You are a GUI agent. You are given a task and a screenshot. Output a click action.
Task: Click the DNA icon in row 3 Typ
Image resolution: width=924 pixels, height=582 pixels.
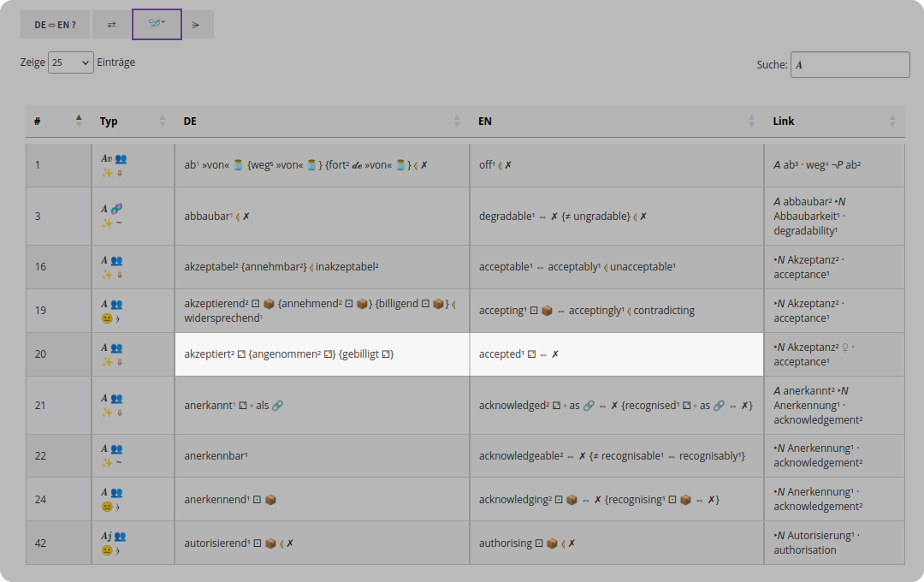click(116, 208)
